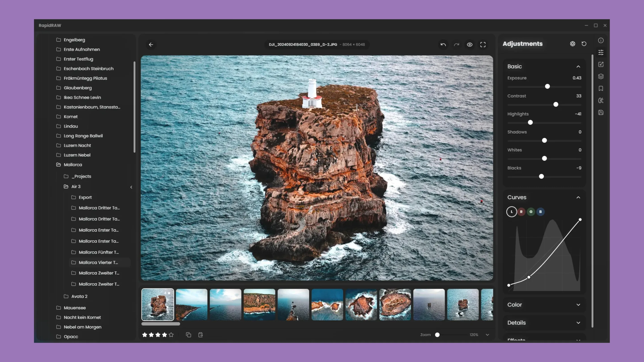Click the Zoom slider handle
The height and width of the screenshot is (362, 644).
(x=437, y=335)
